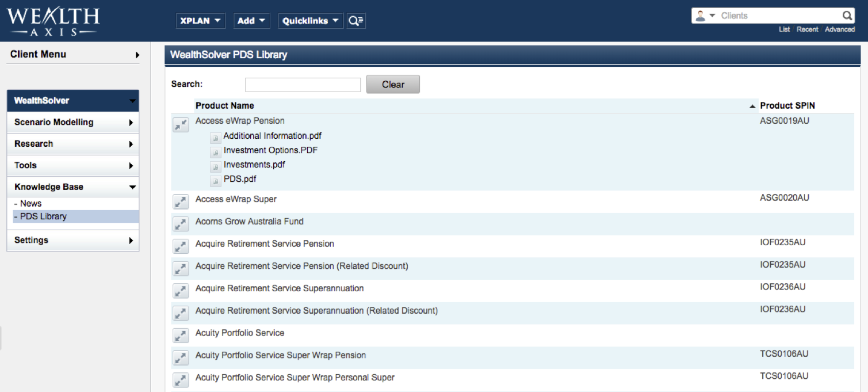Screen dimensions: 868x392
Task: Expand the Settings menu
Action: 73,240
